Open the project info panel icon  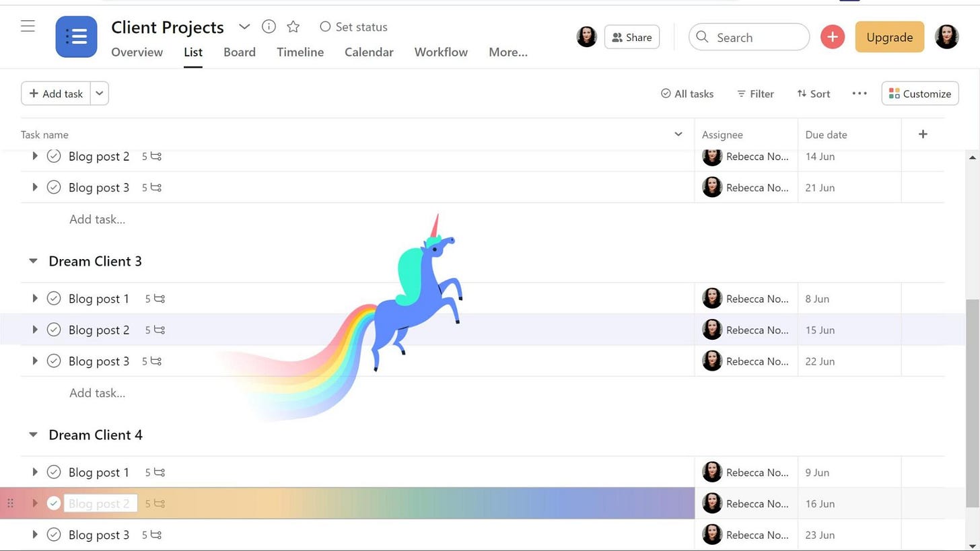tap(269, 26)
